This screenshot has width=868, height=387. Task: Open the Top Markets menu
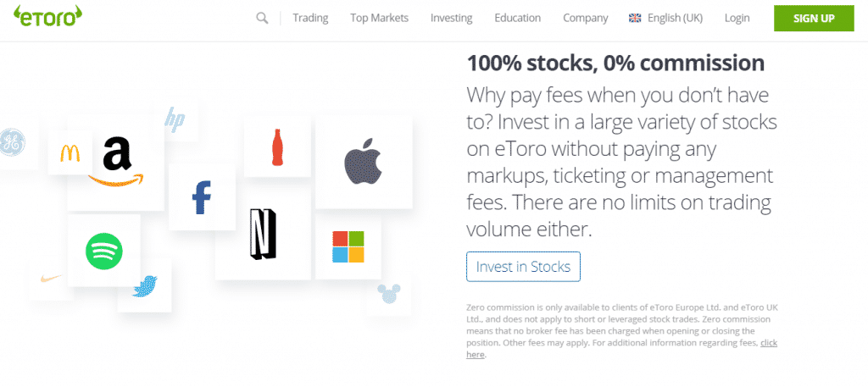pos(379,18)
